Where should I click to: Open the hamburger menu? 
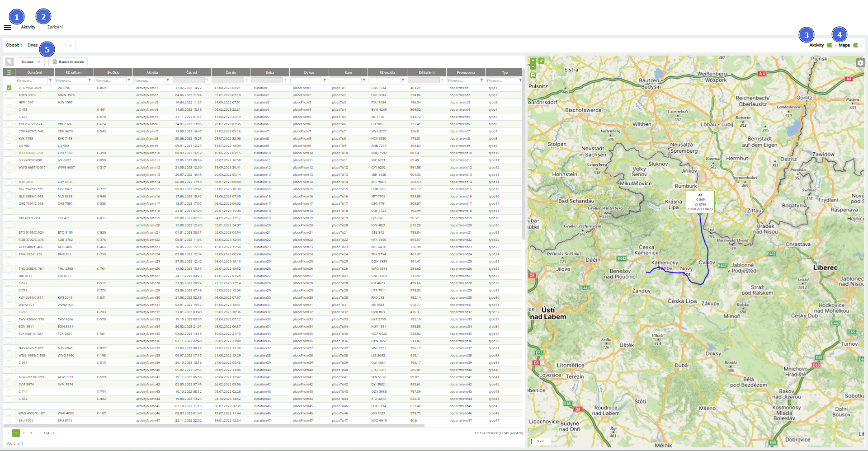coord(8,28)
